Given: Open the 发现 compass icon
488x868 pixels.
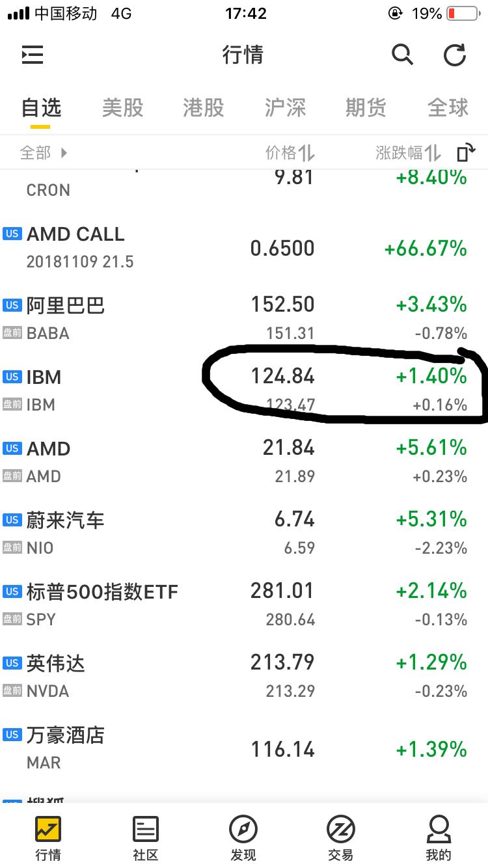Looking at the screenshot, I should pos(243,830).
